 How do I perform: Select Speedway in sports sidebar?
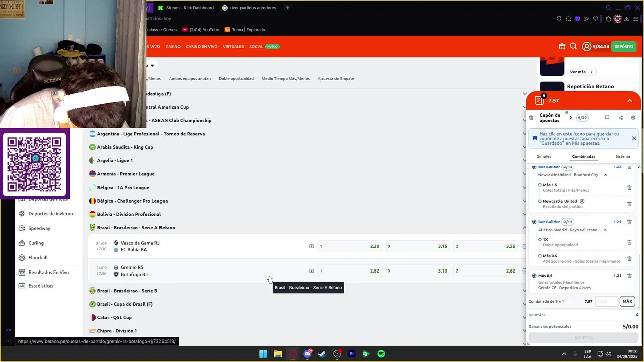tap(39, 228)
